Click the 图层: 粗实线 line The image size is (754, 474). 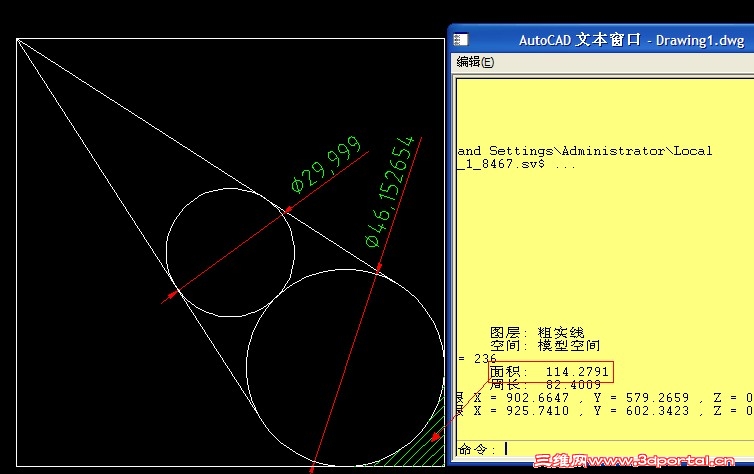(537, 333)
